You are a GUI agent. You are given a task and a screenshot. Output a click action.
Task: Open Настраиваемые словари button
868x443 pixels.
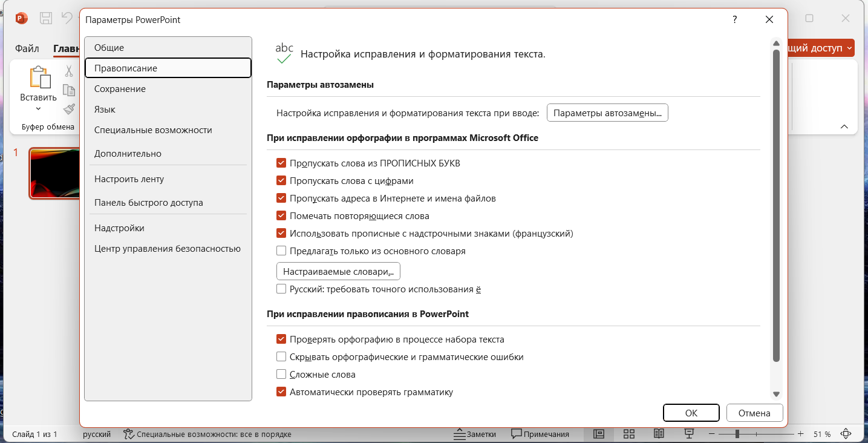pos(338,271)
